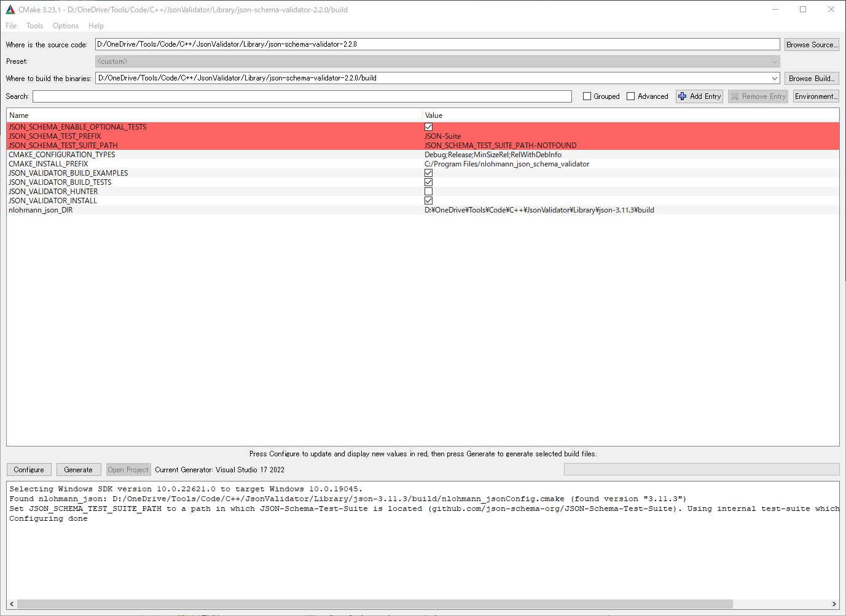846x616 pixels.
Task: Click the Generate button
Action: point(79,470)
